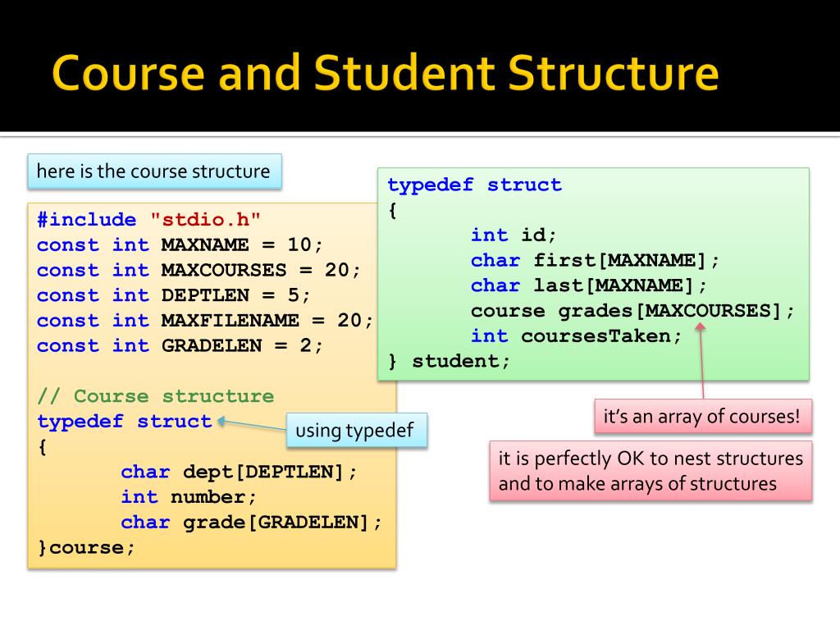Click the line 'const int MAXCOURSES = 20;'
840x630 pixels.
(x=199, y=270)
